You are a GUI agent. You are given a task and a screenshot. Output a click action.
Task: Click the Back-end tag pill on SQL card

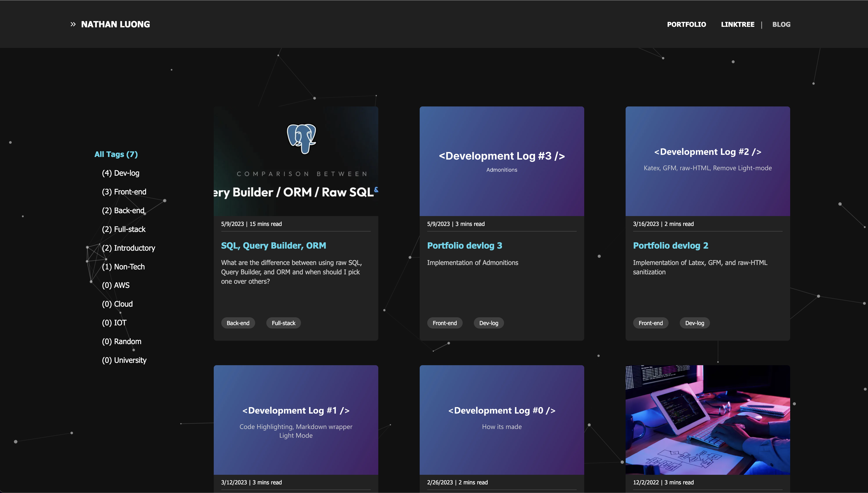pyautogui.click(x=238, y=323)
